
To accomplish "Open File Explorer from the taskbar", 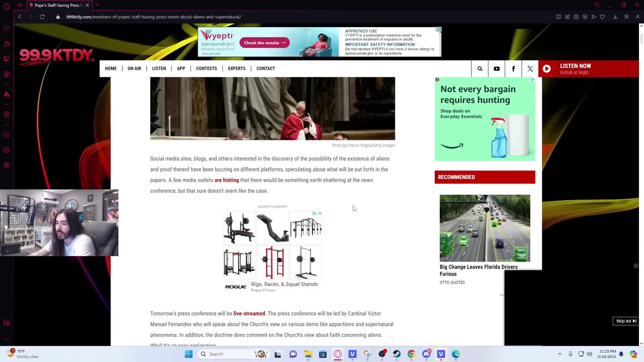I will point(308,354).
